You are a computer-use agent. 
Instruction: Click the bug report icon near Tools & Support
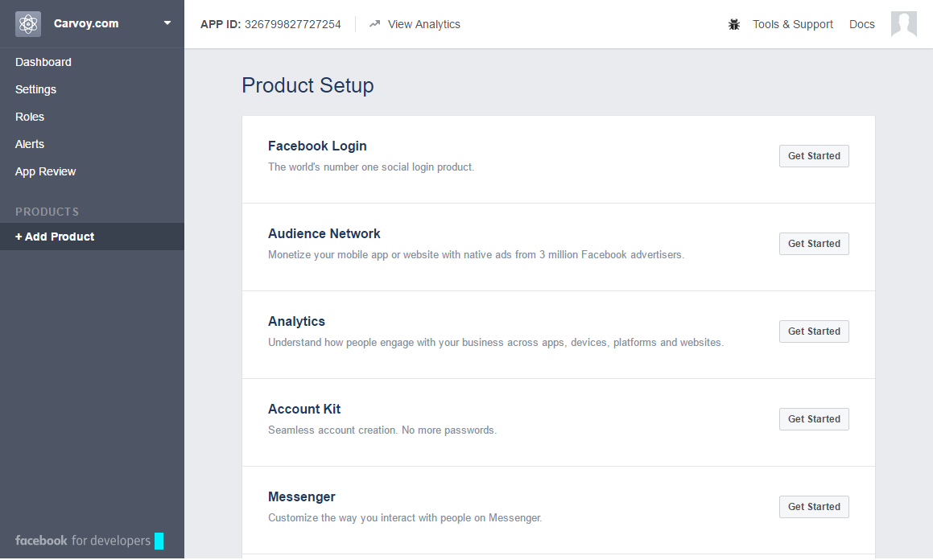[x=733, y=24]
